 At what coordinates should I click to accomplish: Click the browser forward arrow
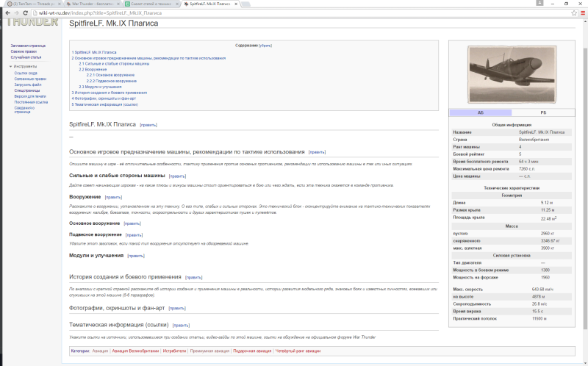point(16,12)
